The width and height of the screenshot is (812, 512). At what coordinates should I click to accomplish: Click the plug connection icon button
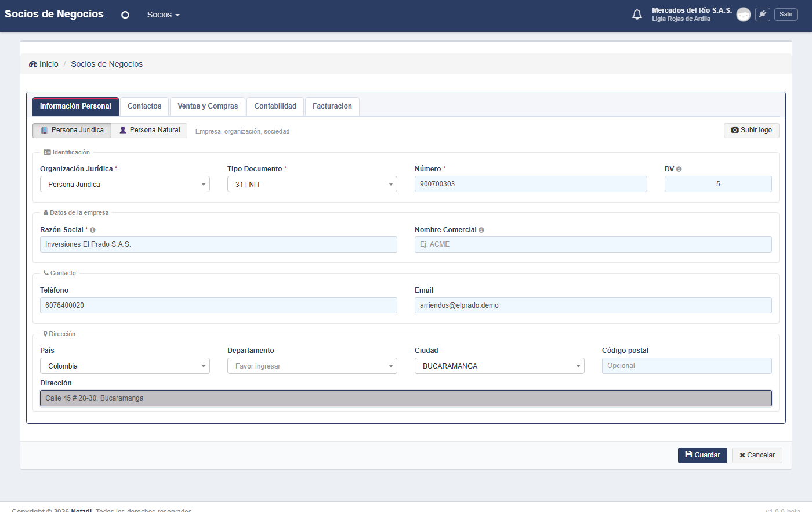coord(763,15)
